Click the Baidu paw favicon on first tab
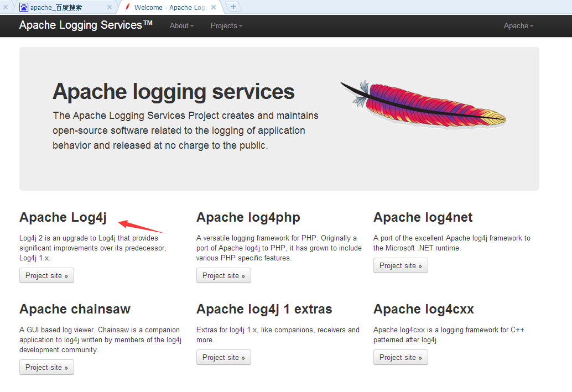This screenshot has width=572, height=392. coord(24,7)
